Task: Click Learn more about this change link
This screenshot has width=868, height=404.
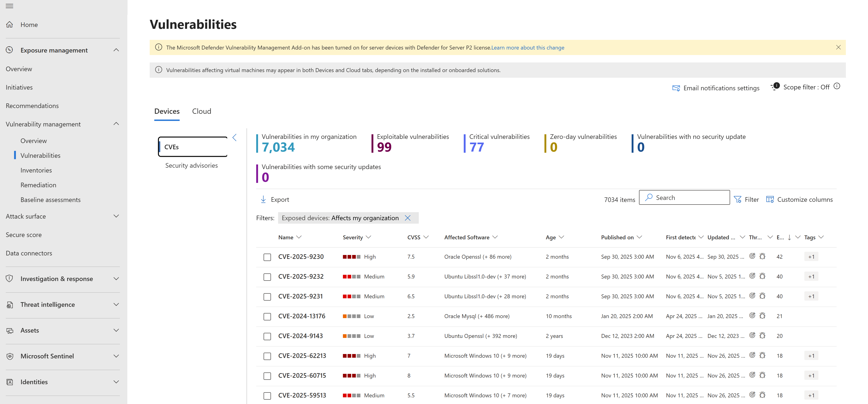Action: [528, 47]
